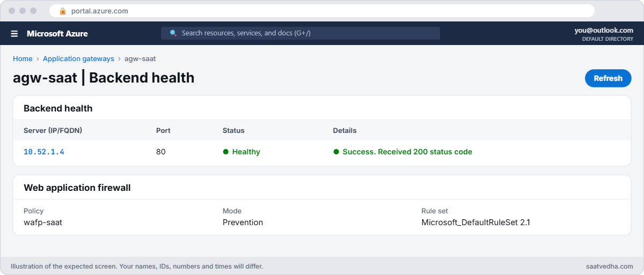Click the Server (IP/FQDN) column header
644x275 pixels.
pyautogui.click(x=53, y=130)
